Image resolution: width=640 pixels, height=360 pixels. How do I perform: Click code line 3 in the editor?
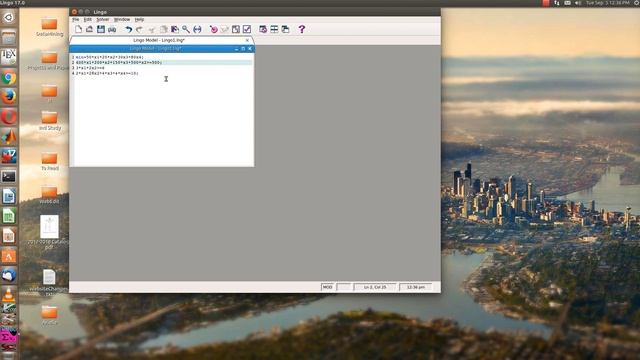[x=90, y=68]
